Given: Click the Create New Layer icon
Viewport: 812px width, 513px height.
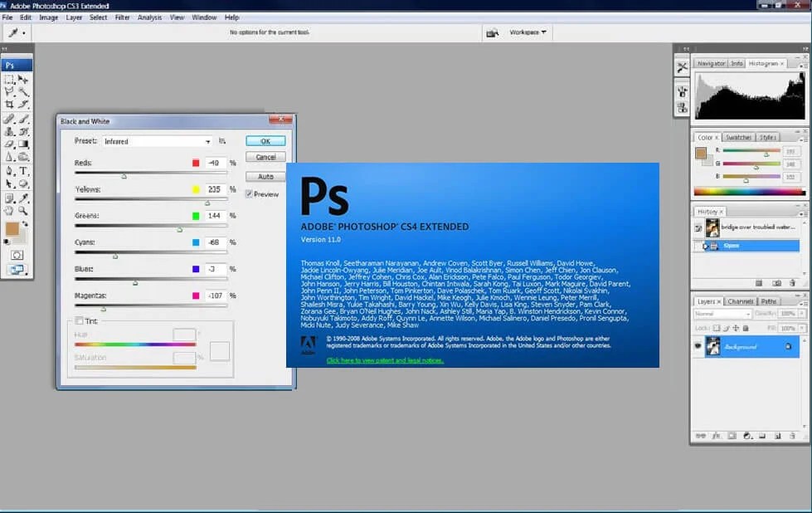Looking at the screenshot, I should [777, 435].
